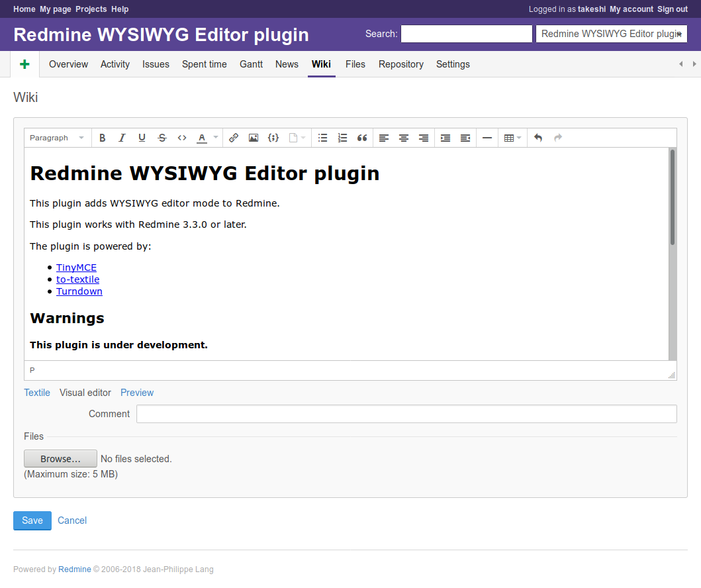This screenshot has width=701, height=588.
Task: Insert a blockquote
Action: point(362,138)
